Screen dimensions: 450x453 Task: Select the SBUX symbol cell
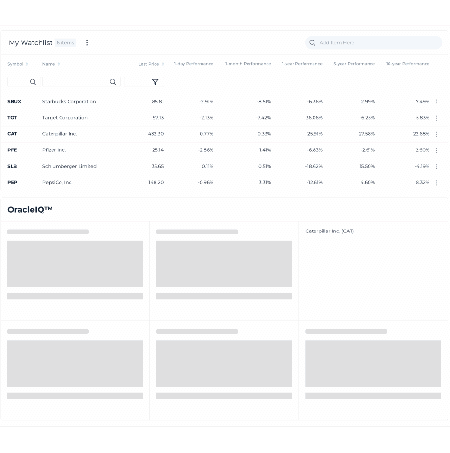14,101
